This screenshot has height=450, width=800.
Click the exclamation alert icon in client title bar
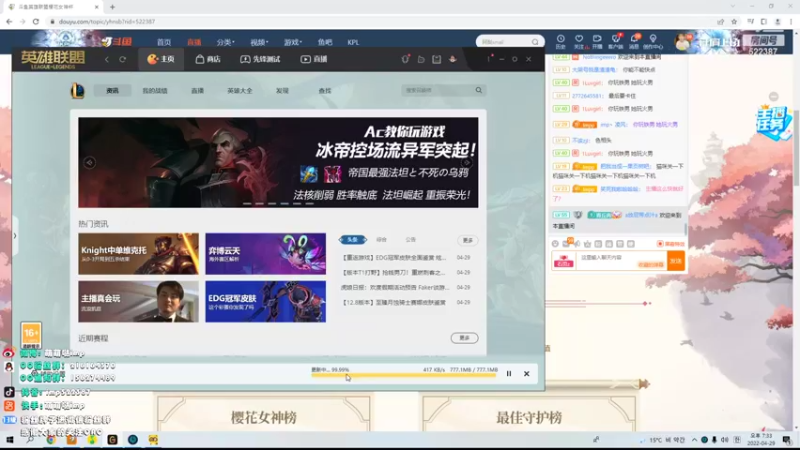click(489, 59)
